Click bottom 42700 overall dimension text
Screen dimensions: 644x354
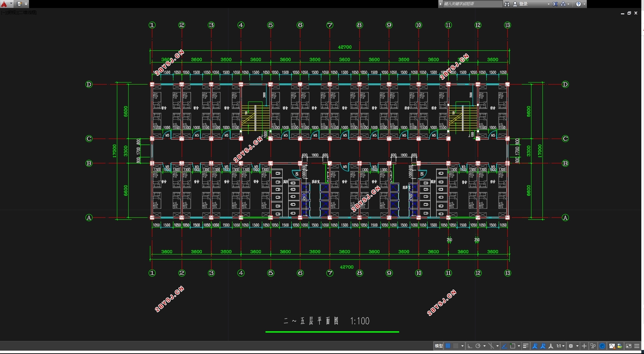(347, 267)
